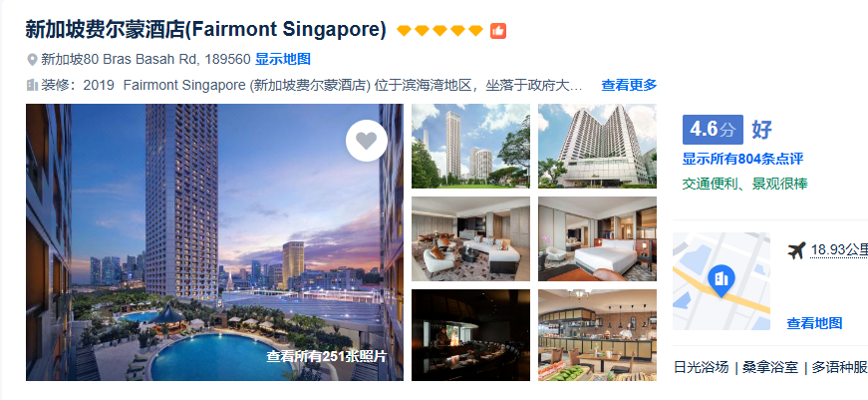Open gallery via 查看所有251张照片
The width and height of the screenshot is (868, 400).
point(326,356)
